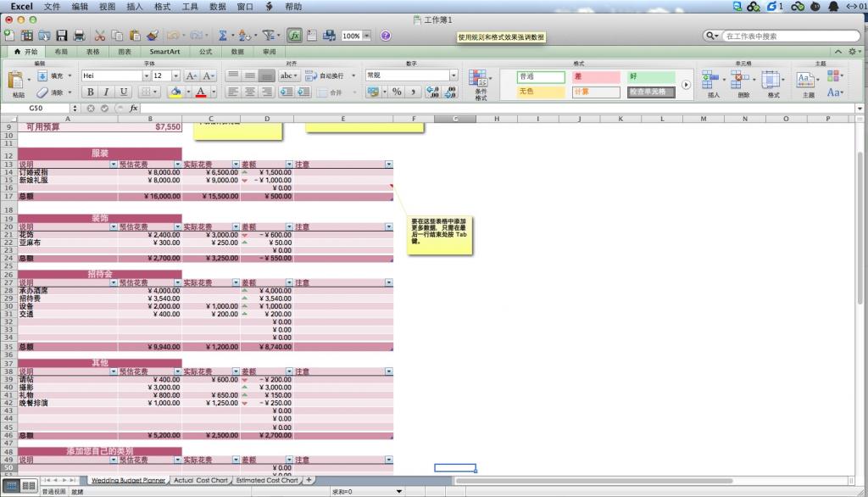Click the worksheet search field
This screenshot has width=868, height=497.
coord(786,36)
